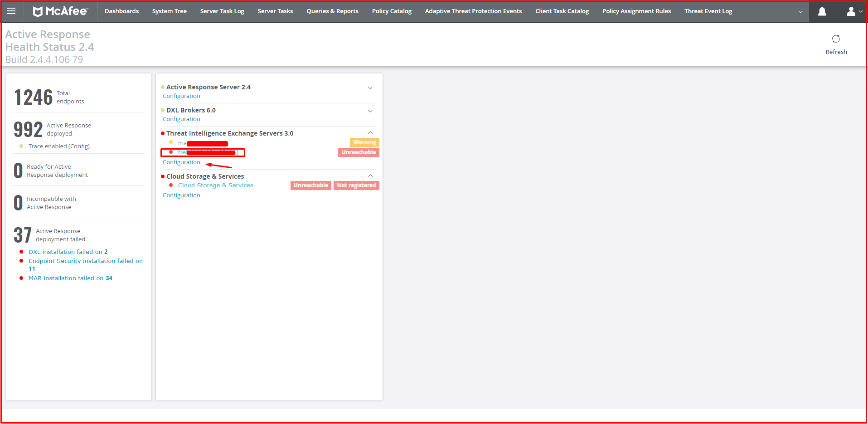The image size is (868, 424).
Task: Click the Cloud Storage & Services heading
Action: [205, 176]
